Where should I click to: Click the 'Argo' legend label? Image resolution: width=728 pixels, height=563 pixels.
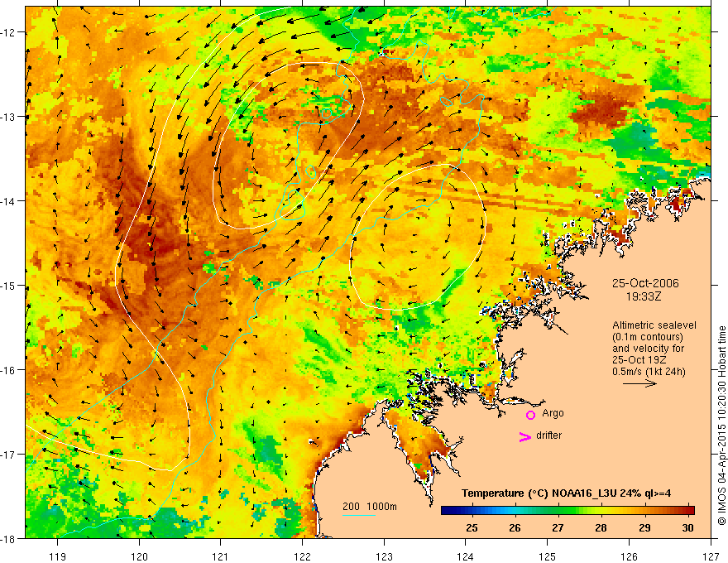coord(553,413)
